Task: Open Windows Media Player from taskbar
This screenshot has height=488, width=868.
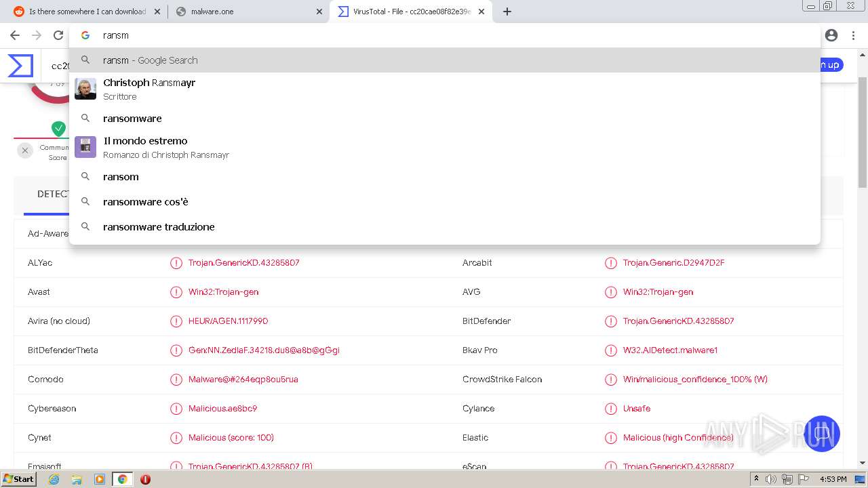Action: 100,479
